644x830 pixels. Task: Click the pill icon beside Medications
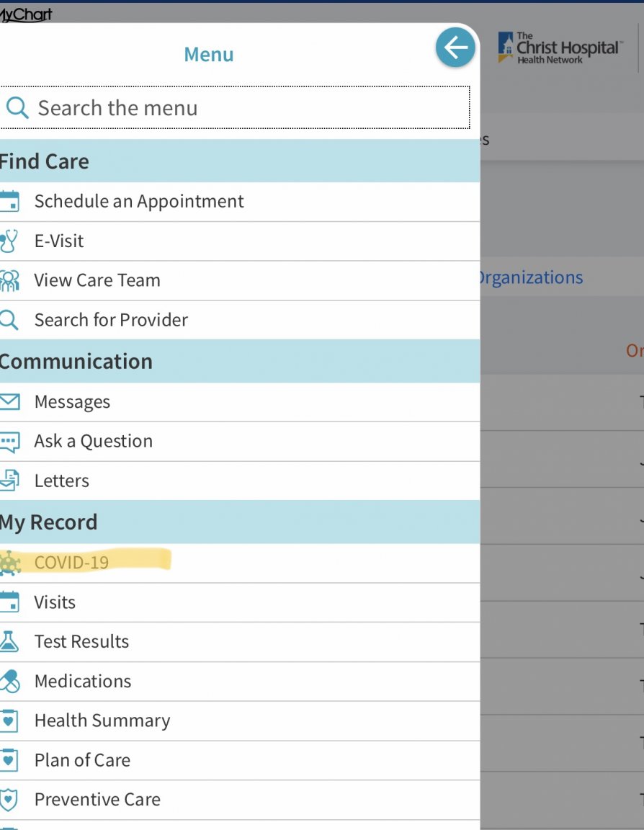(x=9, y=682)
